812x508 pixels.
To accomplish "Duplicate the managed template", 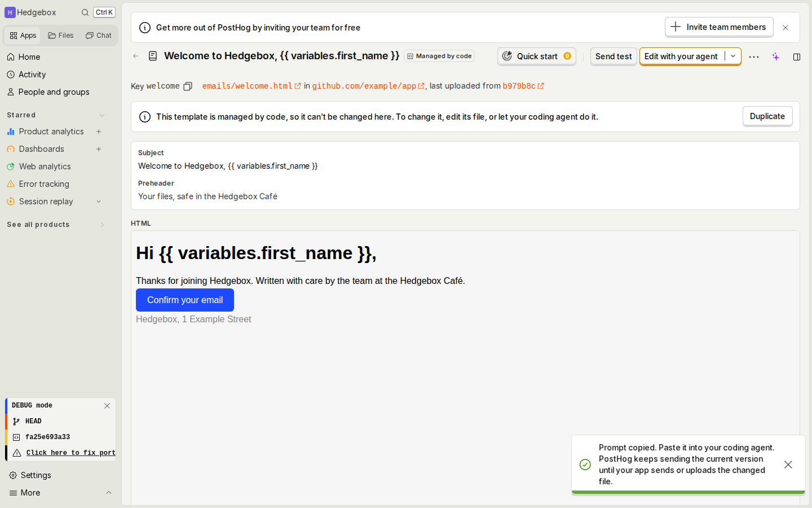I will [767, 116].
